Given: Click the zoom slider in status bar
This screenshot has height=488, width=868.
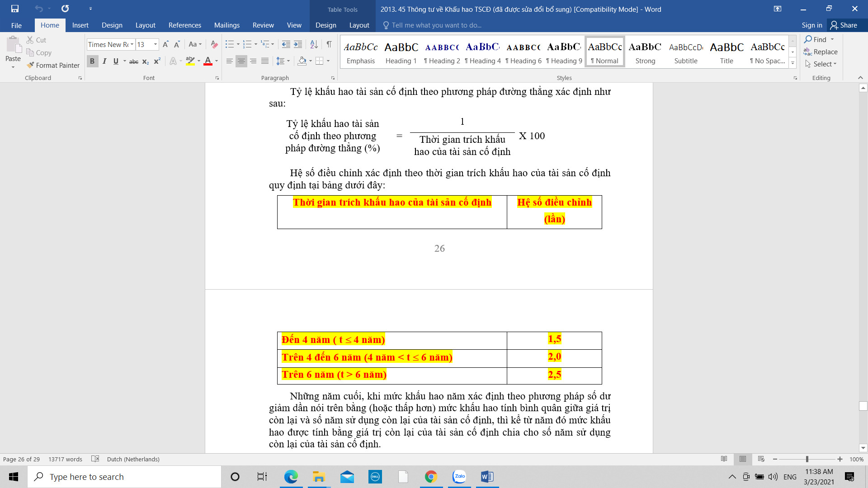Looking at the screenshot, I should [x=807, y=459].
